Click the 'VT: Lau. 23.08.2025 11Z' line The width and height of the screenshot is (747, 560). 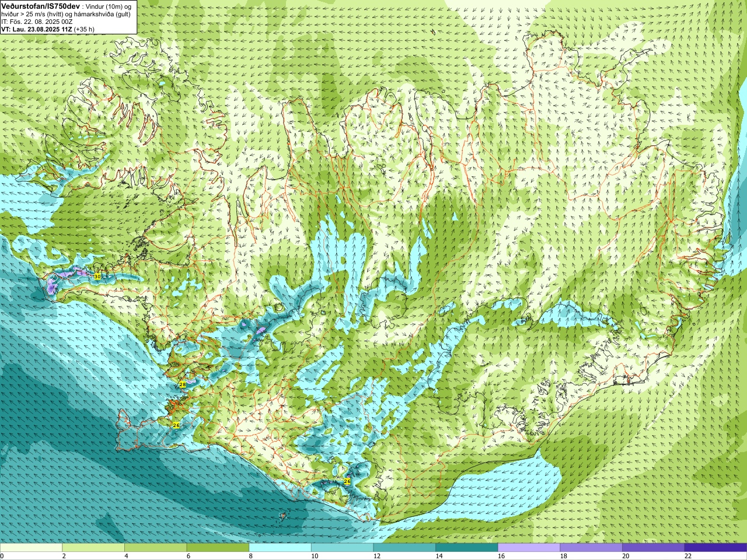point(37,29)
